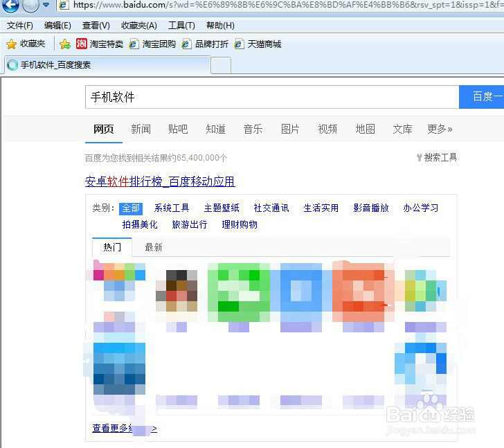Filter by 拍摄美化 category
Image resolution: width=504 pixels, height=448 pixels.
point(140,224)
